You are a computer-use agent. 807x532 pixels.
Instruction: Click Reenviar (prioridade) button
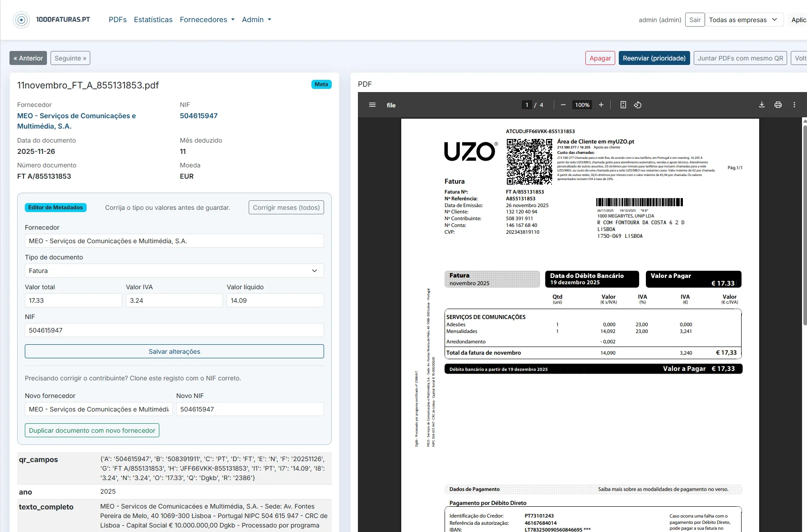[654, 58]
